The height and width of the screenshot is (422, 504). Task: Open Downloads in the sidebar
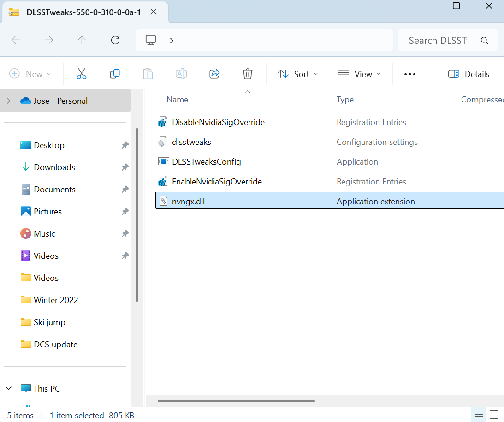(x=54, y=167)
